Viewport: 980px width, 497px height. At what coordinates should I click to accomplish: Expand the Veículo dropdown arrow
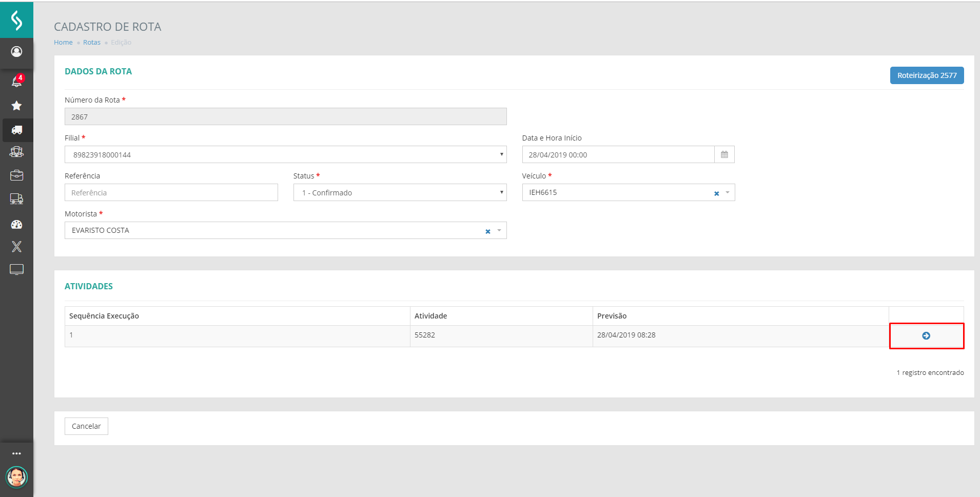pyautogui.click(x=728, y=192)
